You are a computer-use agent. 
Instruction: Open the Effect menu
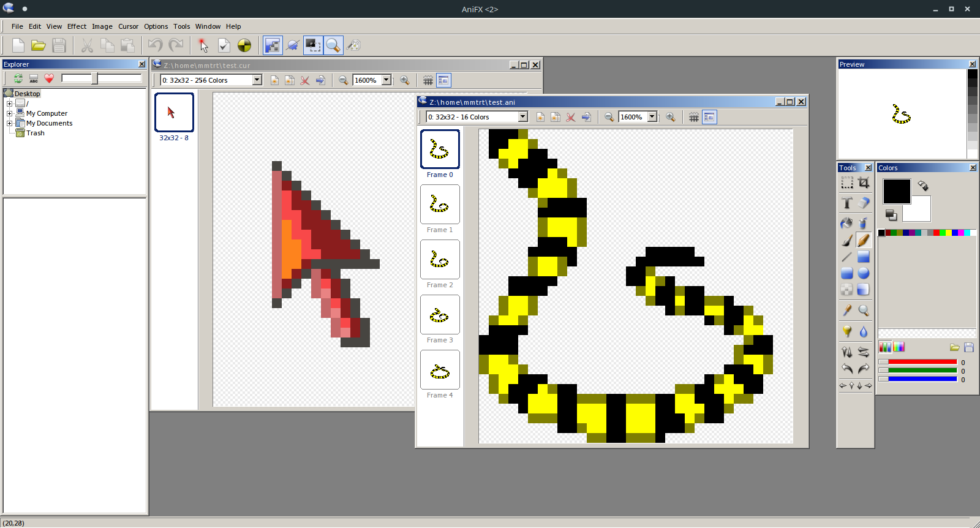[x=77, y=26]
